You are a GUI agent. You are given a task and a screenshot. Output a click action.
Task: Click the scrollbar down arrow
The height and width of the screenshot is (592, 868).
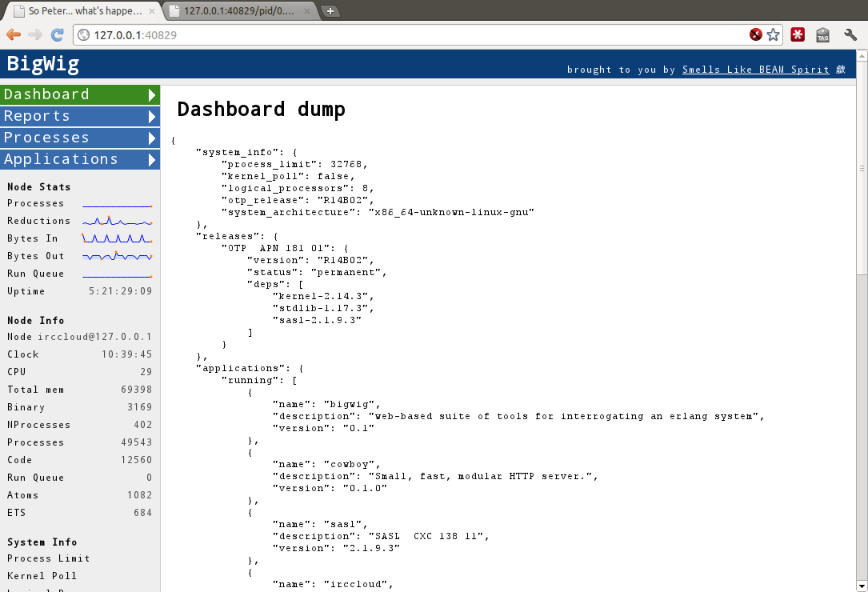tap(862, 586)
